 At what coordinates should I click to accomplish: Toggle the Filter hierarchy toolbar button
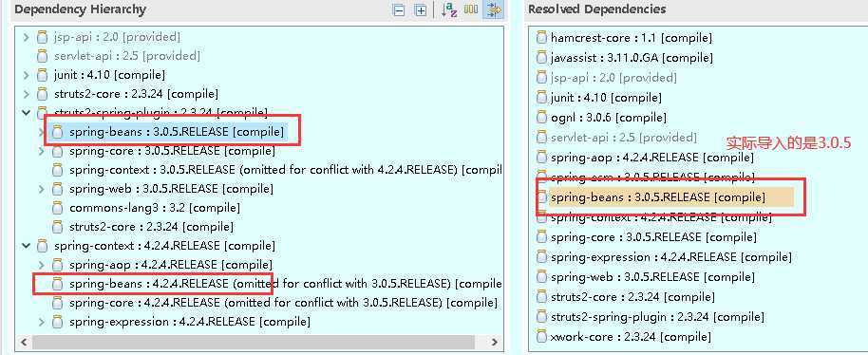pos(493,9)
